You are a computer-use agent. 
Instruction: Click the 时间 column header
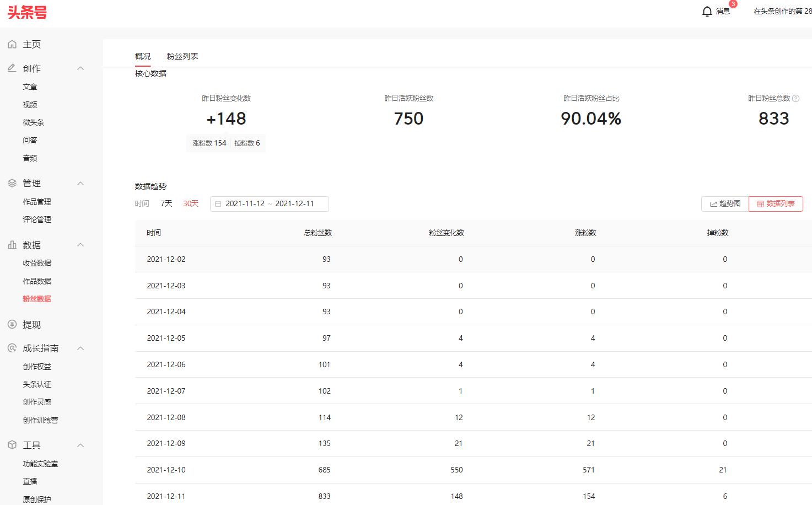154,233
